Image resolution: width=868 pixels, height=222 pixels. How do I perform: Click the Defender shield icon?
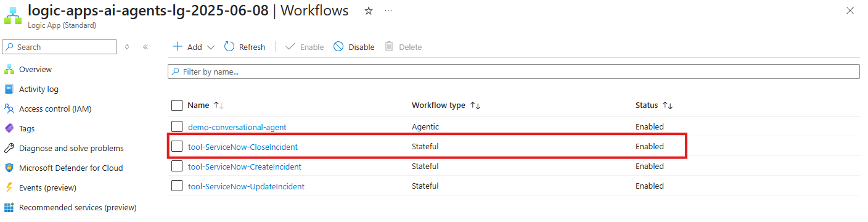click(9, 168)
